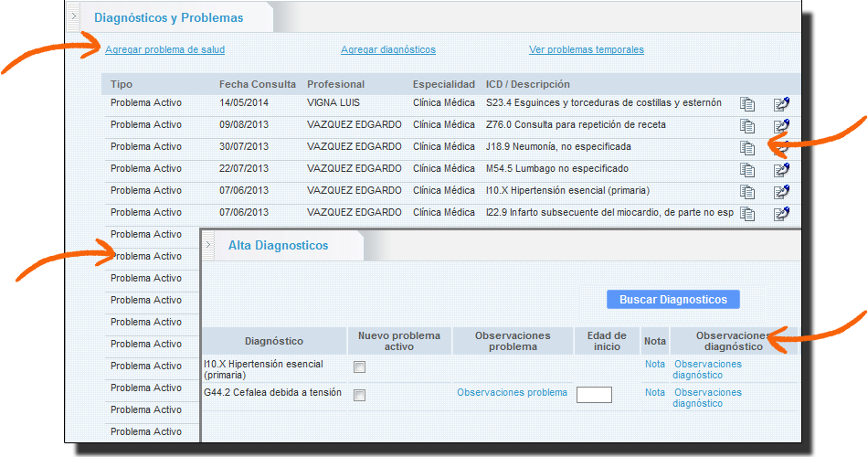Check 'Nuevo problema activo' for I10.X Hipertensión

[x=359, y=367]
